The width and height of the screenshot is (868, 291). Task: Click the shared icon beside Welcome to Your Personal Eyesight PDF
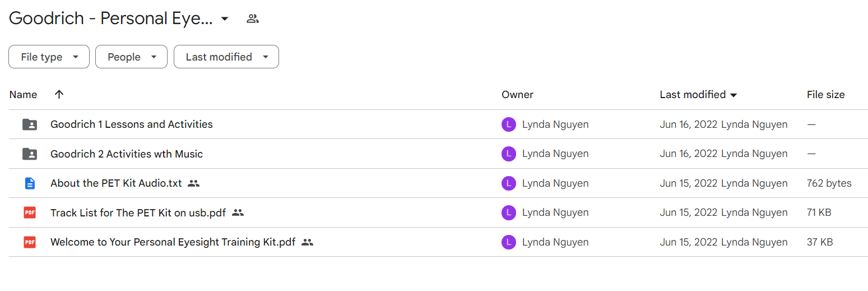click(307, 242)
